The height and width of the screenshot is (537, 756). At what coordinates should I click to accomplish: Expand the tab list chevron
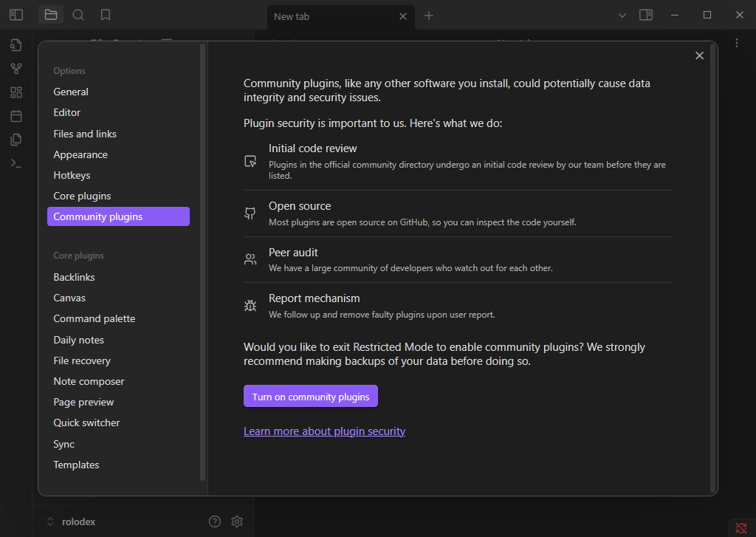(622, 16)
